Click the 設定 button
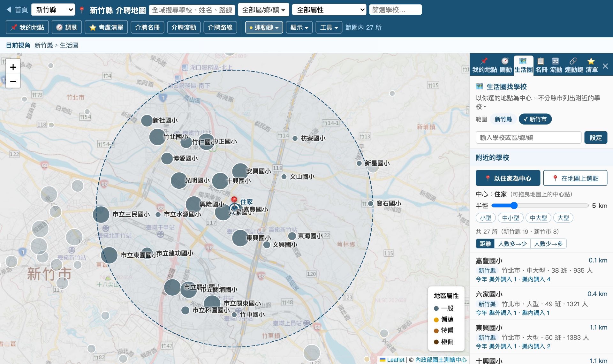The width and height of the screenshot is (613, 364). 596,138
